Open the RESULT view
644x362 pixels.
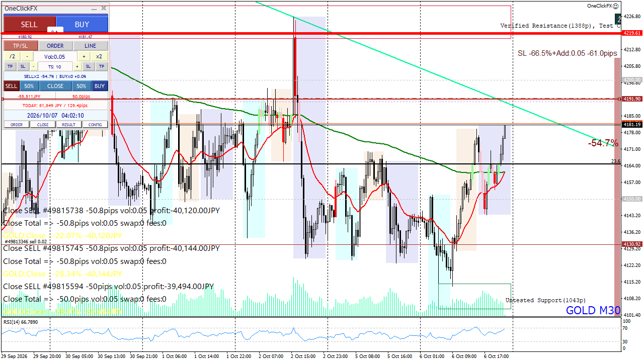[68, 125]
